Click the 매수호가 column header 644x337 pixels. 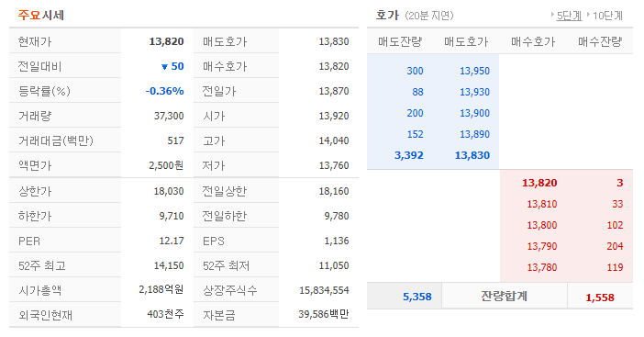tap(533, 41)
